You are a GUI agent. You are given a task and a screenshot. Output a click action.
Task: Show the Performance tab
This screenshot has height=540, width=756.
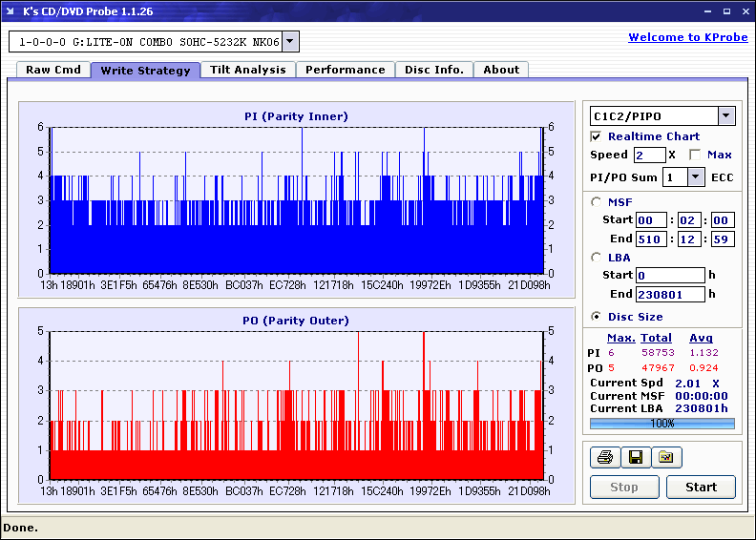point(345,70)
